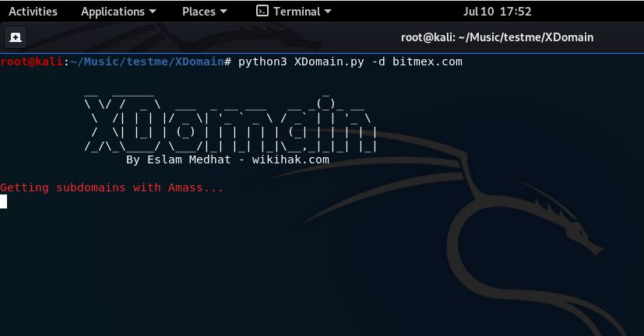Click the ~/Music/testme/XDomain path in prompt
Viewport: 644px width, 336px height.
(x=147, y=61)
